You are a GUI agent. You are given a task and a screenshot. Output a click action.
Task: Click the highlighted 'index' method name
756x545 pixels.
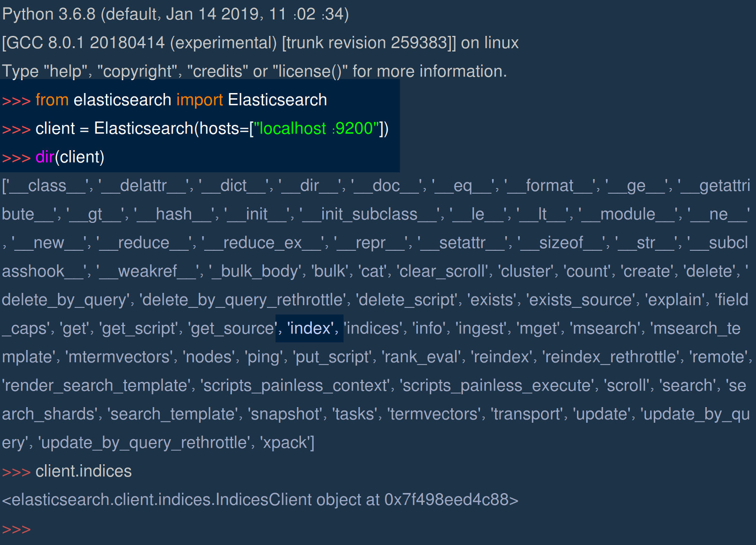coord(309,328)
